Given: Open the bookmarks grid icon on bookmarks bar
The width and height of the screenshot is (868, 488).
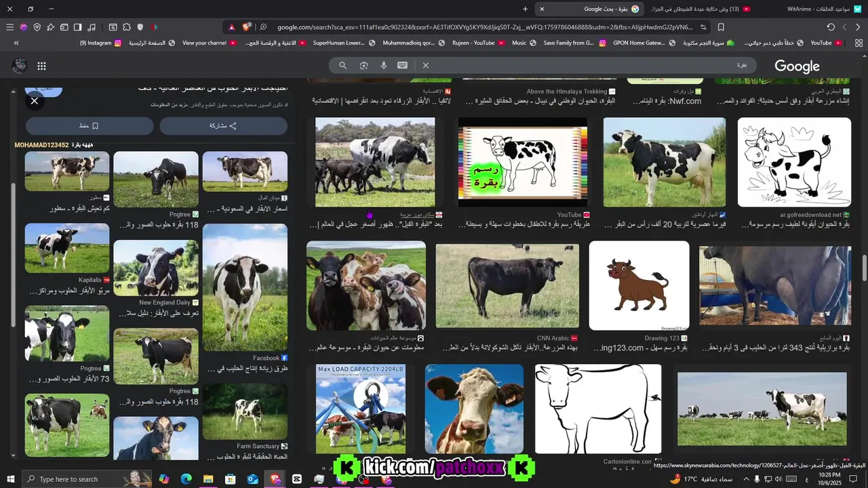Looking at the screenshot, I should (859, 43).
